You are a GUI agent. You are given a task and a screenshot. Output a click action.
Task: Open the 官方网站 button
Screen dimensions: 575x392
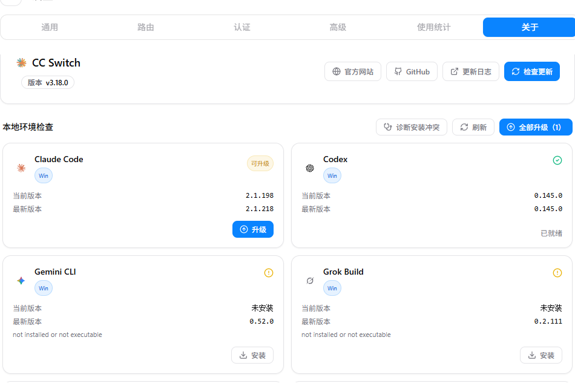tap(353, 71)
